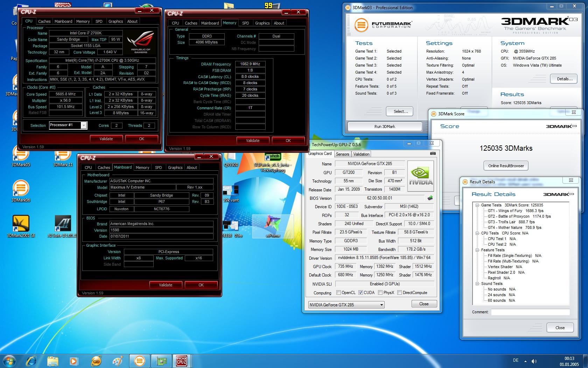
Task: Uncheck the CUDA checkbox in GPU-Z
Action: (360, 293)
